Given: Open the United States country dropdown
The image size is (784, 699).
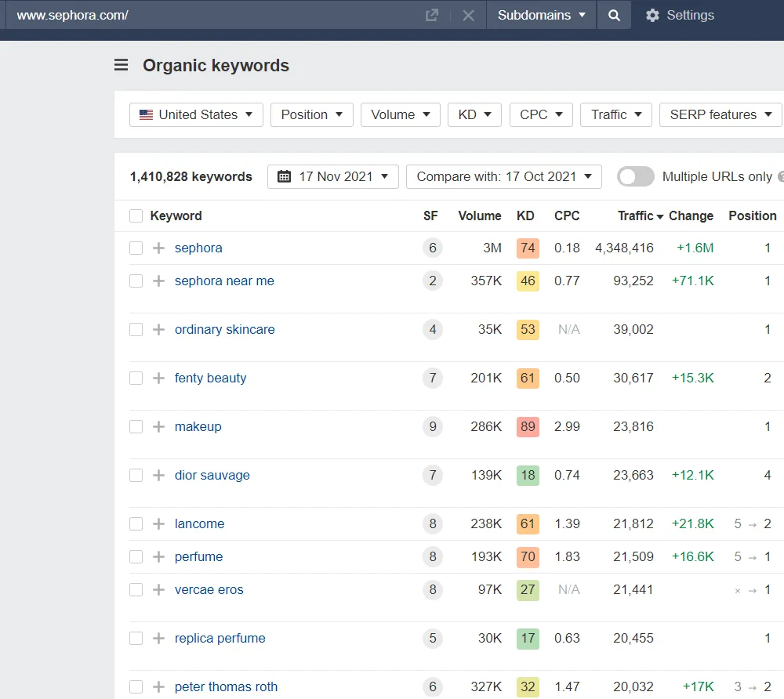Looking at the screenshot, I should tap(196, 114).
